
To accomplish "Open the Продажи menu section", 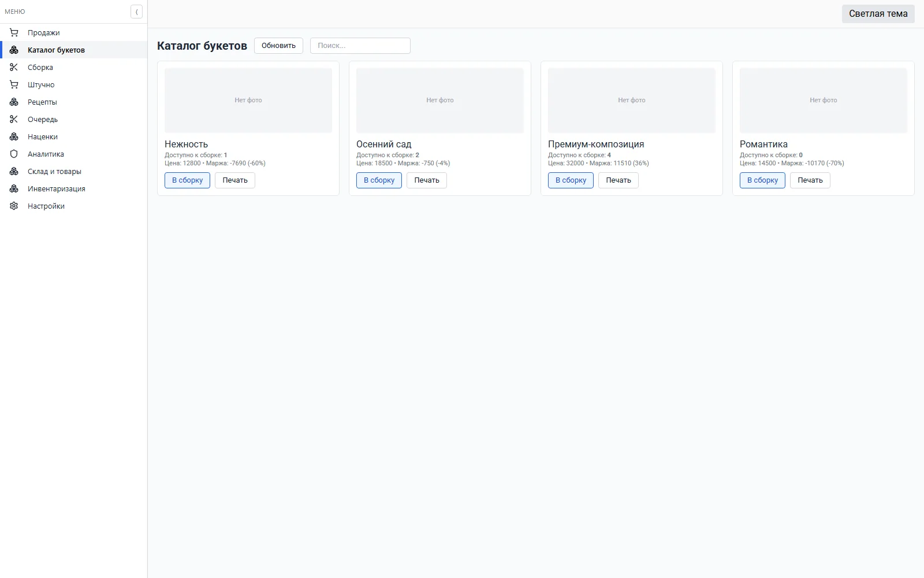I will tap(74, 32).
